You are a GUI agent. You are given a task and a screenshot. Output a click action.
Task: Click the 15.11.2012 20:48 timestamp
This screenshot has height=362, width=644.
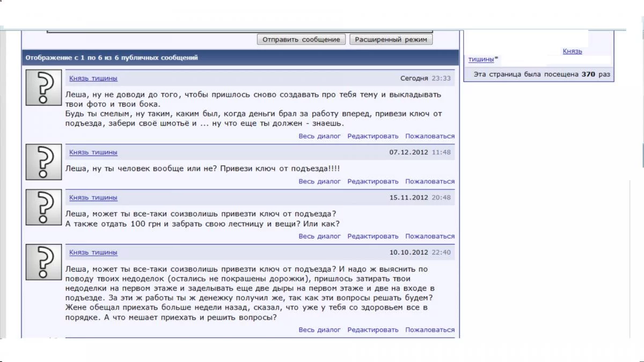(420, 197)
